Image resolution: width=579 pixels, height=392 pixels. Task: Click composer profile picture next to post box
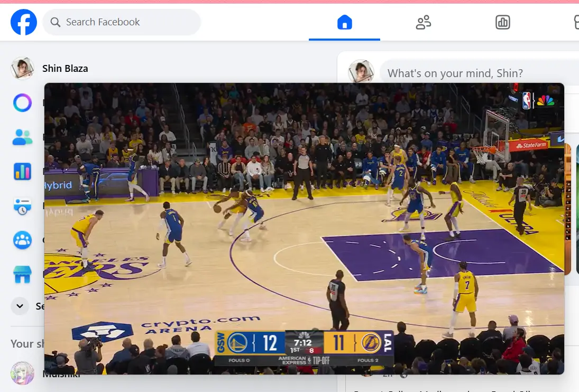pos(361,71)
